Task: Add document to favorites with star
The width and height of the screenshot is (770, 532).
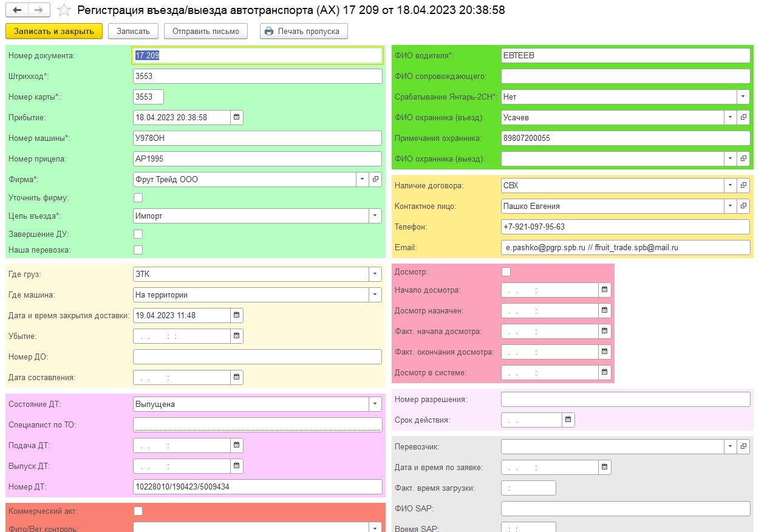Action: click(x=64, y=10)
